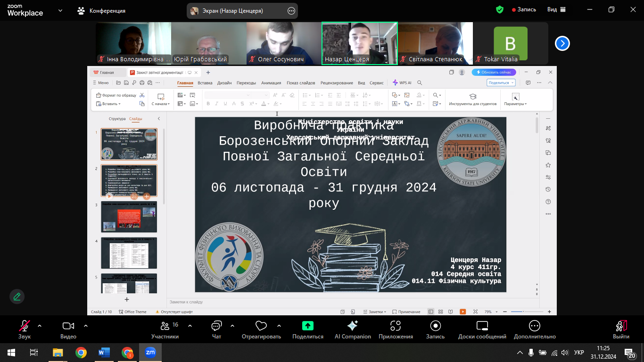Click the green annotation pencil icon
The width and height of the screenshot is (644, 362).
[17, 296]
